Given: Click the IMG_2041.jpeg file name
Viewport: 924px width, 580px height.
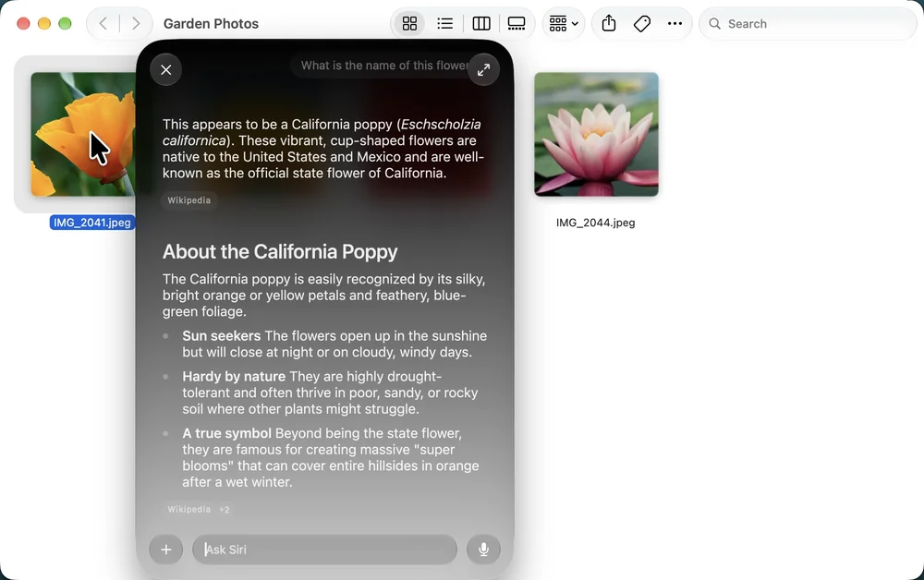Looking at the screenshot, I should (91, 223).
